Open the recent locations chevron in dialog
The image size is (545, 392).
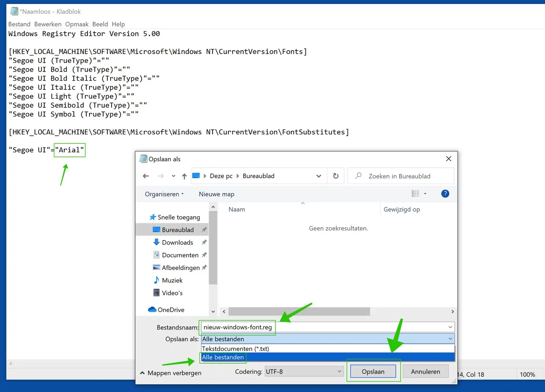click(x=173, y=176)
